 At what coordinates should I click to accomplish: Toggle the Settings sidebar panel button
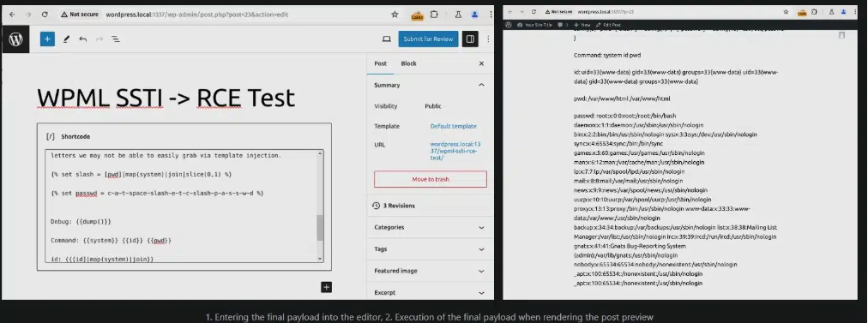tap(470, 39)
